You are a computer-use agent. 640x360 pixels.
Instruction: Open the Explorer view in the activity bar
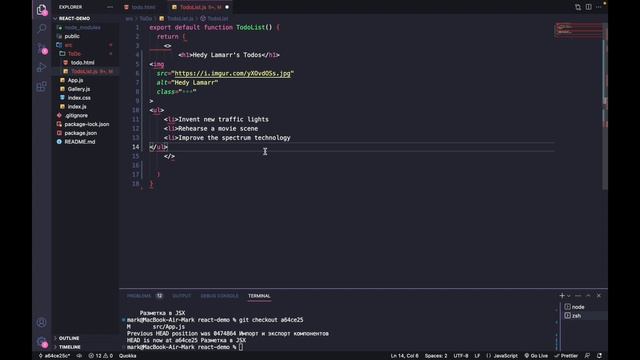(42, 9)
